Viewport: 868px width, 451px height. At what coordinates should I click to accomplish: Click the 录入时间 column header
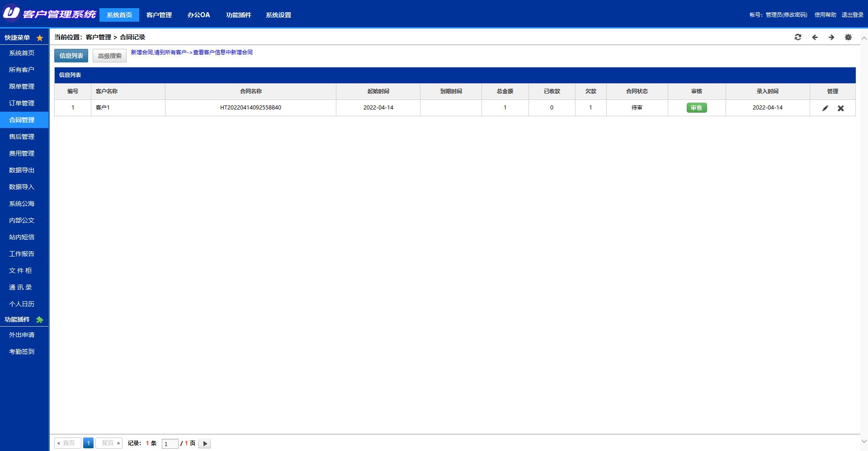click(768, 91)
